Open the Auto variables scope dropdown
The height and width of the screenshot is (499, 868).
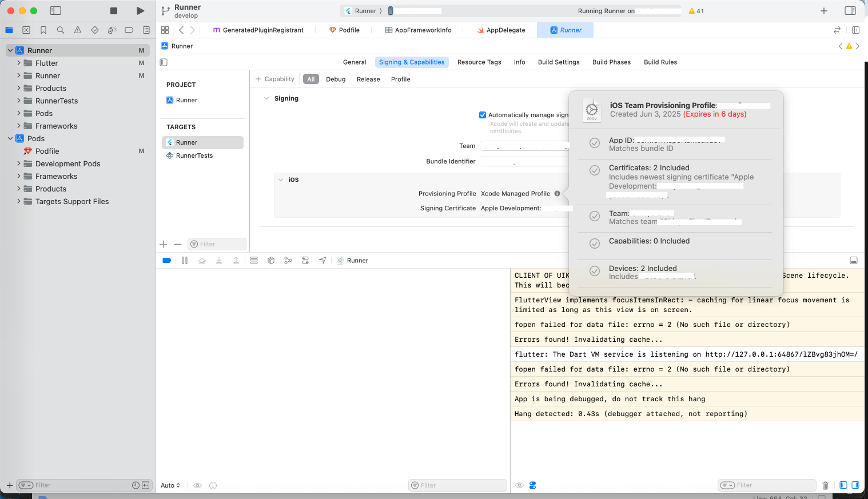pyautogui.click(x=170, y=485)
